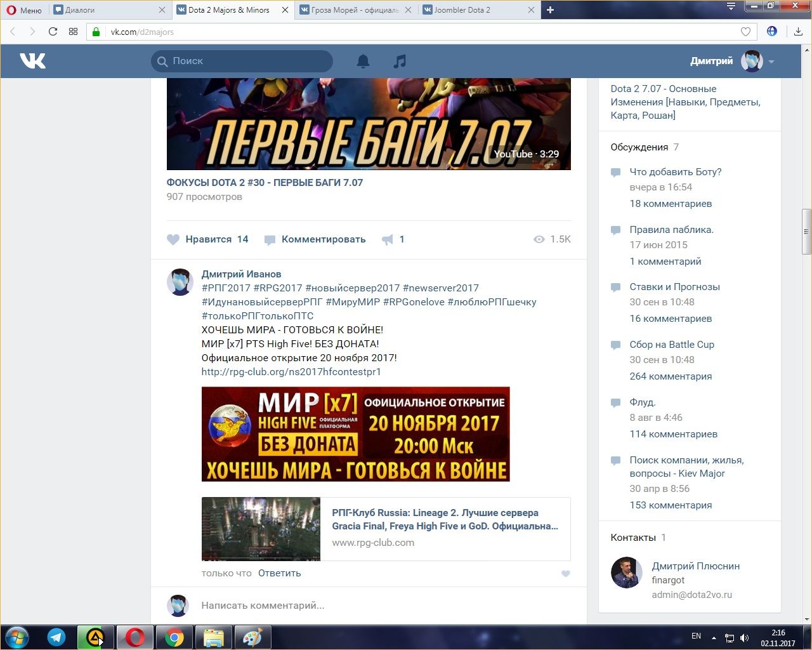Image resolution: width=812 pixels, height=650 pixels.
Task: Click Ответить under the comment
Action: [279, 573]
